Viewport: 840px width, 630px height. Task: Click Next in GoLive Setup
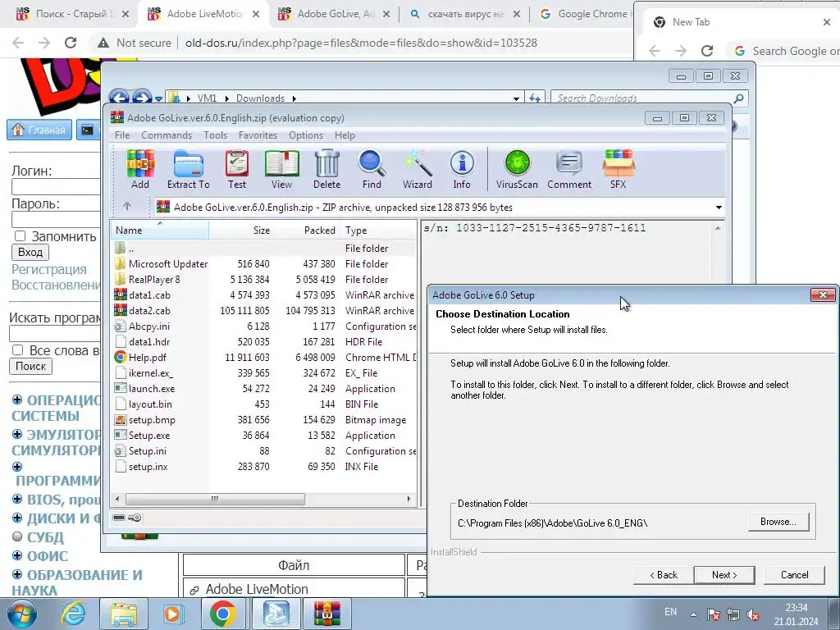tap(724, 575)
